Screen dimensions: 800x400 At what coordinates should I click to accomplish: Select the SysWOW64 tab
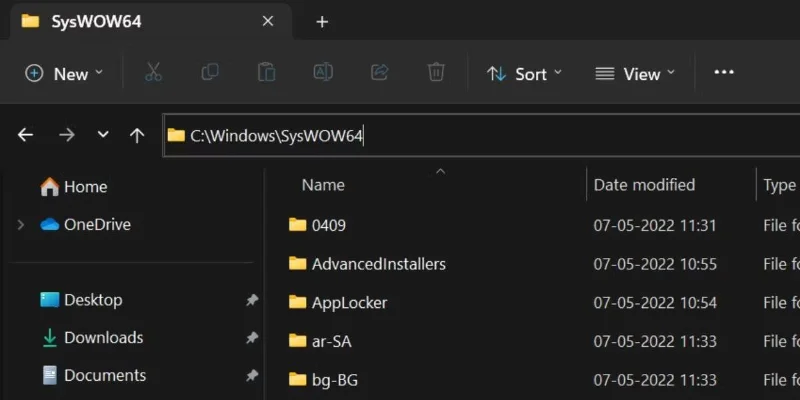151,21
